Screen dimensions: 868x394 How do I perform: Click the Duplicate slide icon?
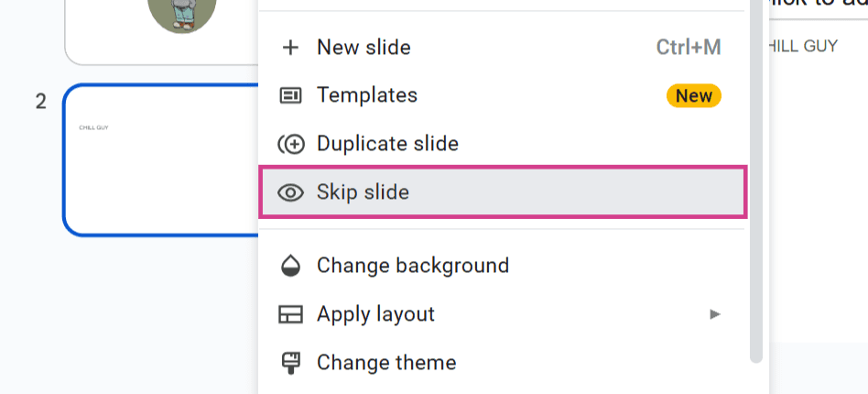pyautogui.click(x=290, y=144)
